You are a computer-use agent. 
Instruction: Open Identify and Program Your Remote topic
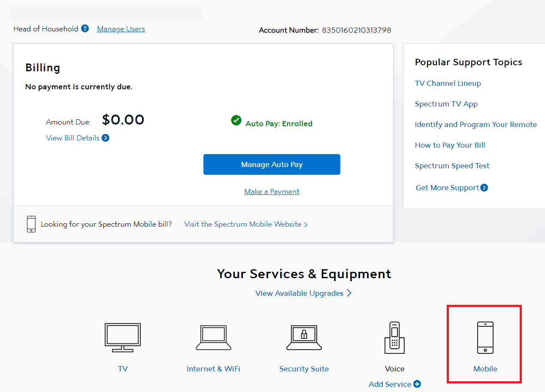click(x=475, y=125)
